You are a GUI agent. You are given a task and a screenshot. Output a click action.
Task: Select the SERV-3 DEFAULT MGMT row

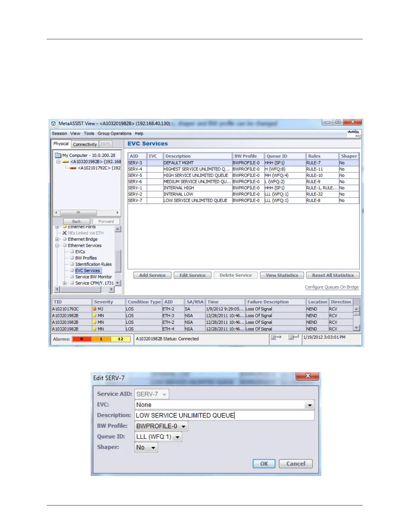243,163
